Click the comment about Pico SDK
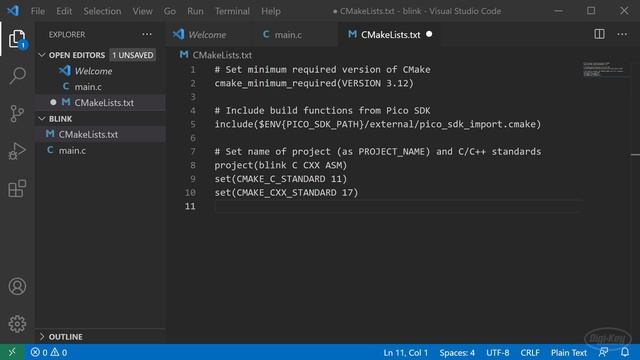 pyautogui.click(x=322, y=111)
